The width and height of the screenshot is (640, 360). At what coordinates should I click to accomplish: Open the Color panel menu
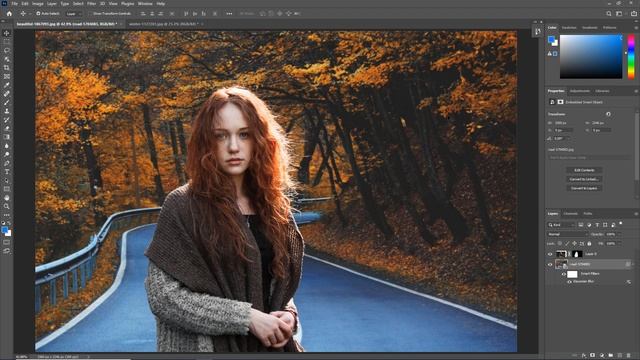click(636, 28)
